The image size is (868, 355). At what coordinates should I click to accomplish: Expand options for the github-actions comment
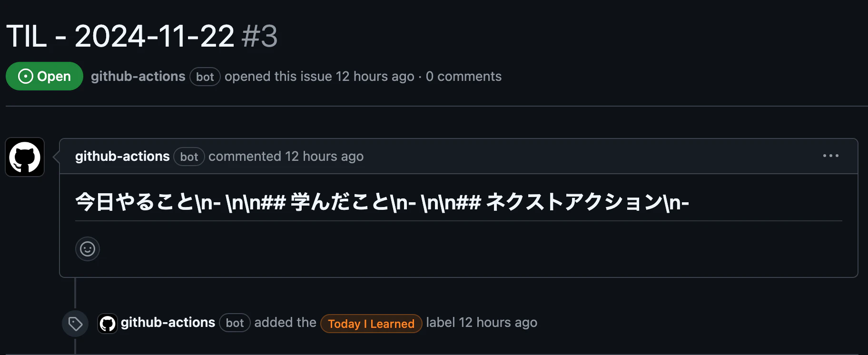click(830, 156)
